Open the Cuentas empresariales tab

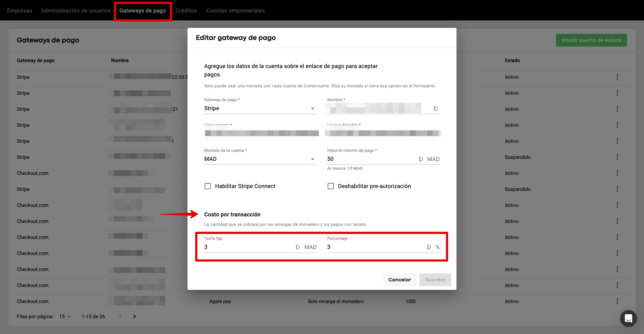[x=235, y=11]
